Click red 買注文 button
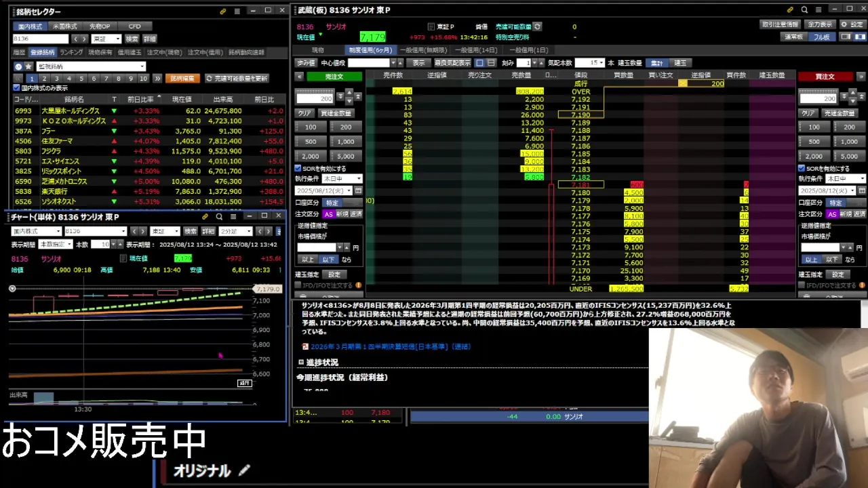The height and width of the screenshot is (488, 868). coord(825,77)
